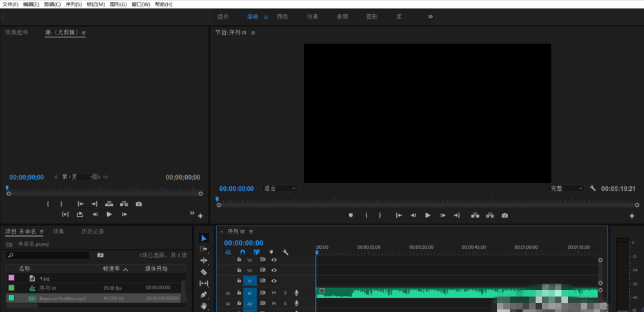Select the Pen tool
644x312 pixels.
click(204, 295)
